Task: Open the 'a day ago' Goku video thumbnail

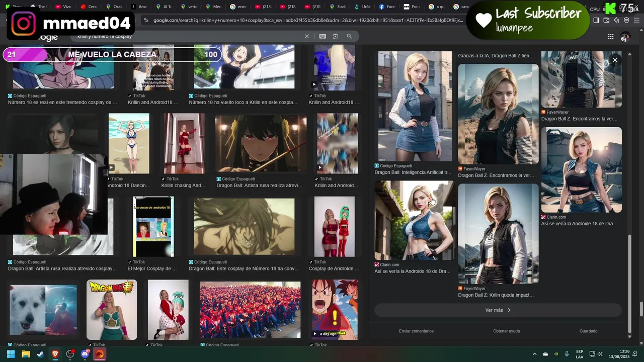Action: (x=335, y=310)
